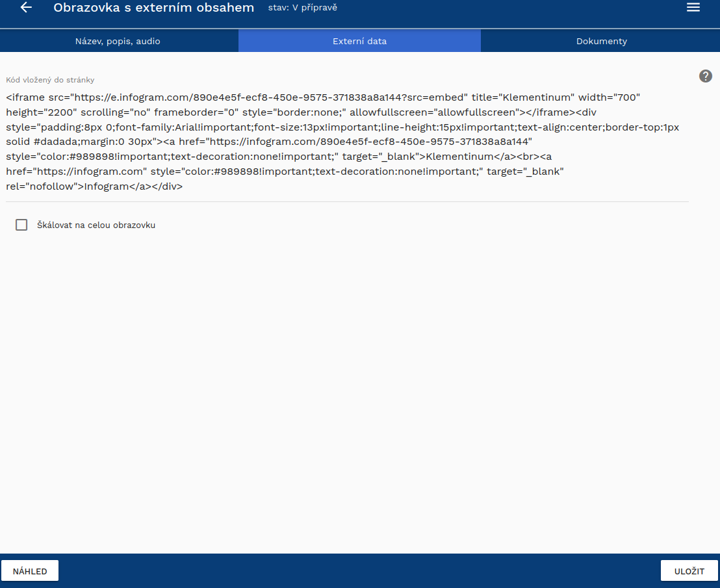Open help via the question mark icon
720x588 pixels.
click(x=705, y=76)
